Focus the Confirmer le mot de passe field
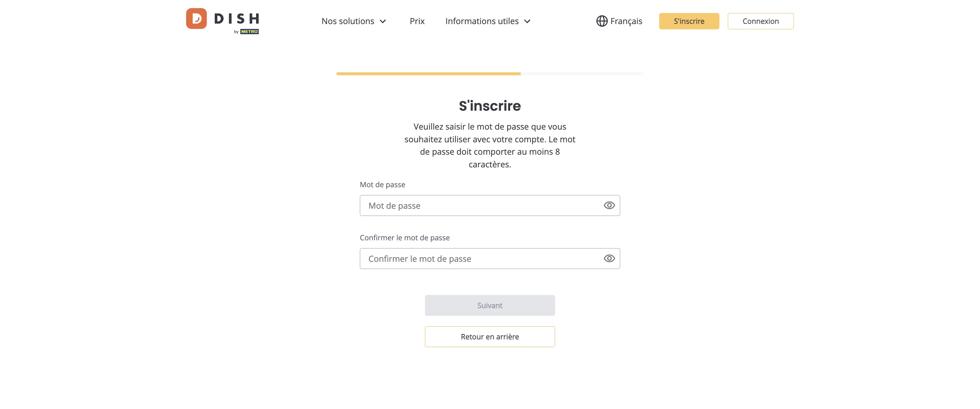 pos(490,258)
